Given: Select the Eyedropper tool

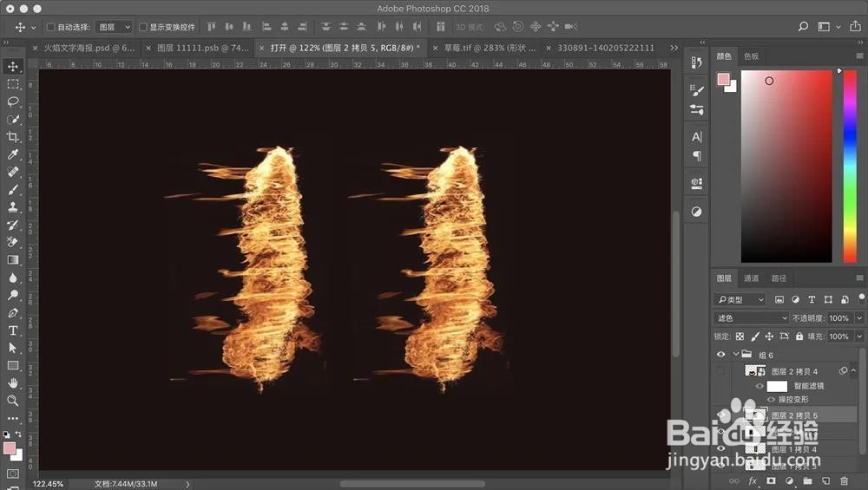Looking at the screenshot, I should [x=13, y=154].
